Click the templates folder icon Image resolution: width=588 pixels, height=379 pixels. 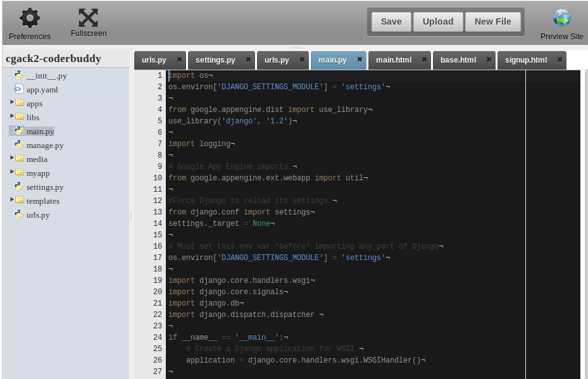pos(20,200)
